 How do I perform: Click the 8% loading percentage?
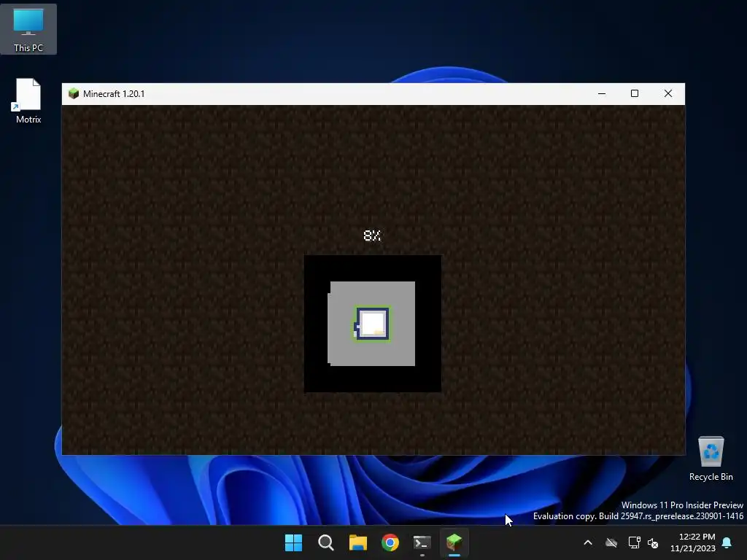tap(372, 236)
